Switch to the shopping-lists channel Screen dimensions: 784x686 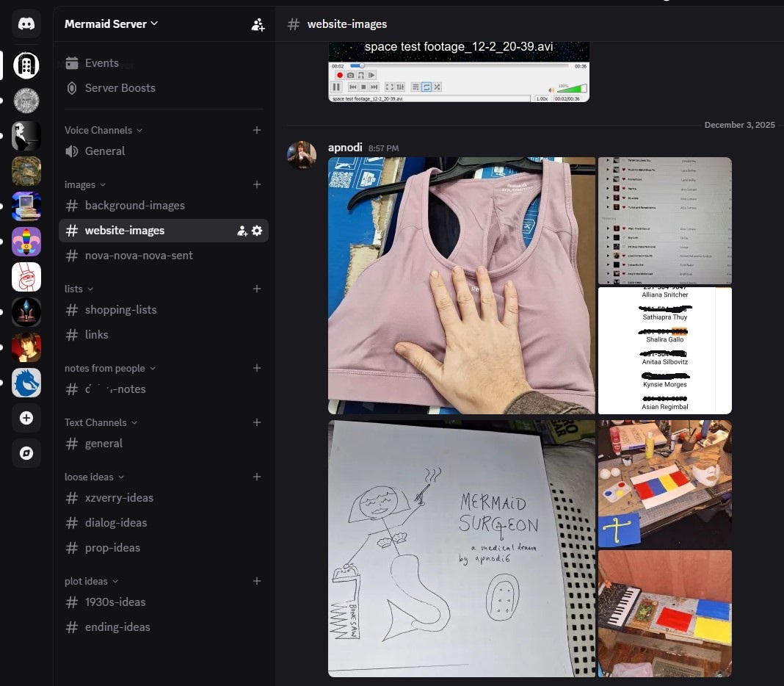point(120,310)
